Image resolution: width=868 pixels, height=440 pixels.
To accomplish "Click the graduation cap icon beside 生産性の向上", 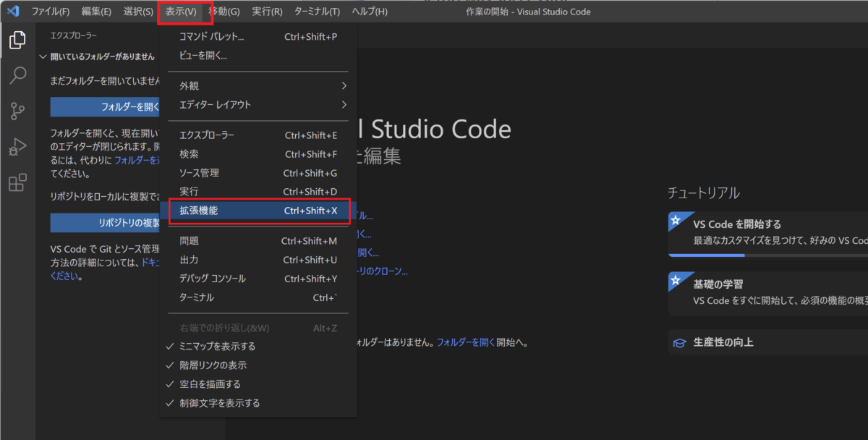I will point(679,342).
